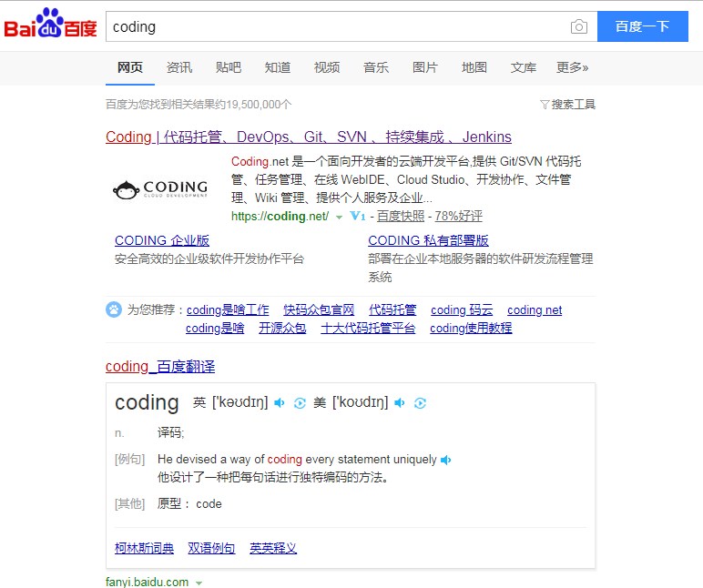
Task: Open recommended search coding 码云
Action: pos(462,310)
